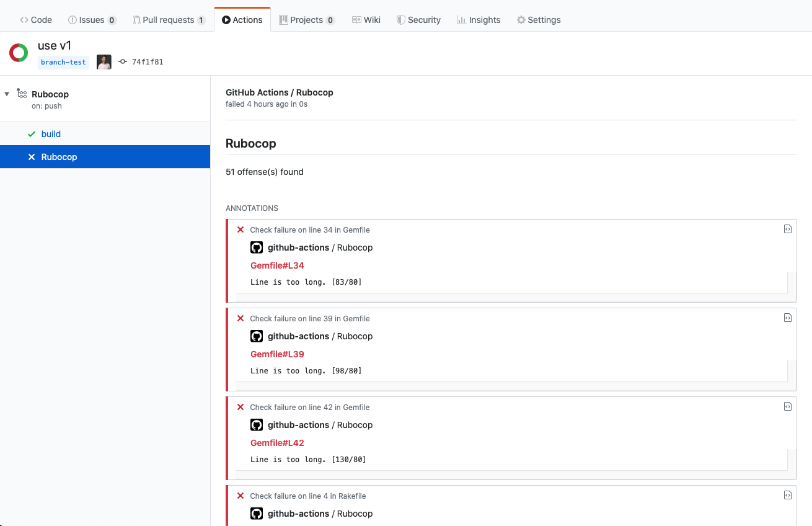Click the Rubocop workflow icon in sidebar

pos(22,94)
